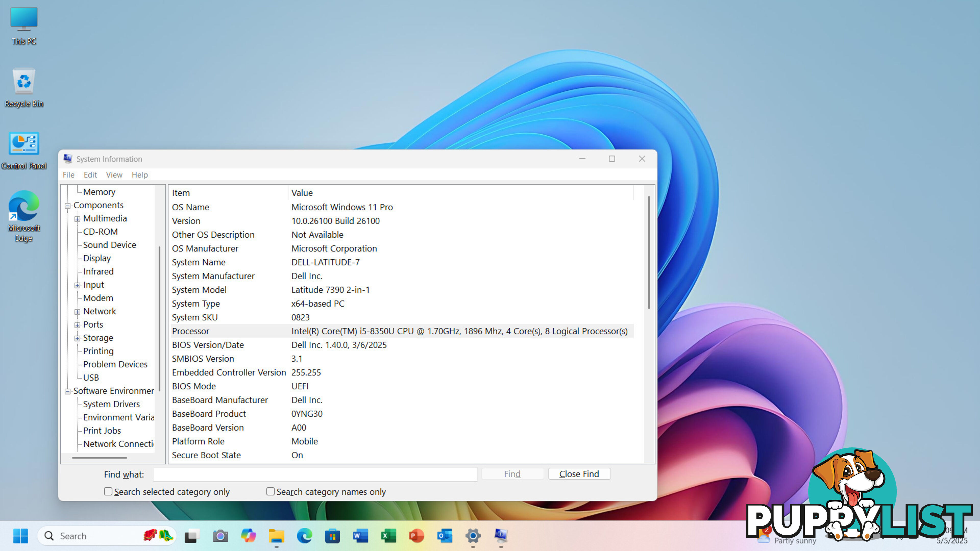Select the Secure Boot State row
The height and width of the screenshot is (551, 980).
(x=402, y=455)
